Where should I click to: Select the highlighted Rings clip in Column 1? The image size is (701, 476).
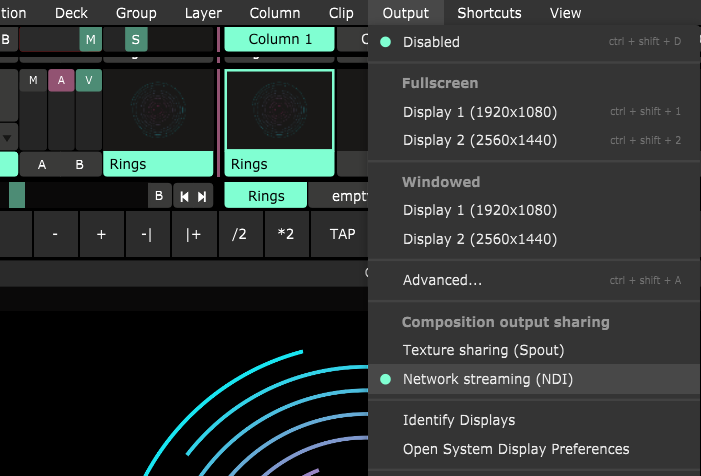click(279, 110)
